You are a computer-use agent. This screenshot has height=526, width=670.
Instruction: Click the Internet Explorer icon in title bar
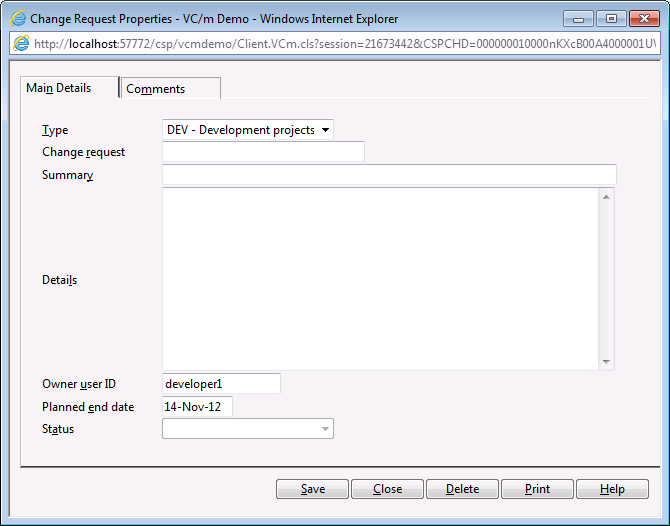(x=18, y=18)
